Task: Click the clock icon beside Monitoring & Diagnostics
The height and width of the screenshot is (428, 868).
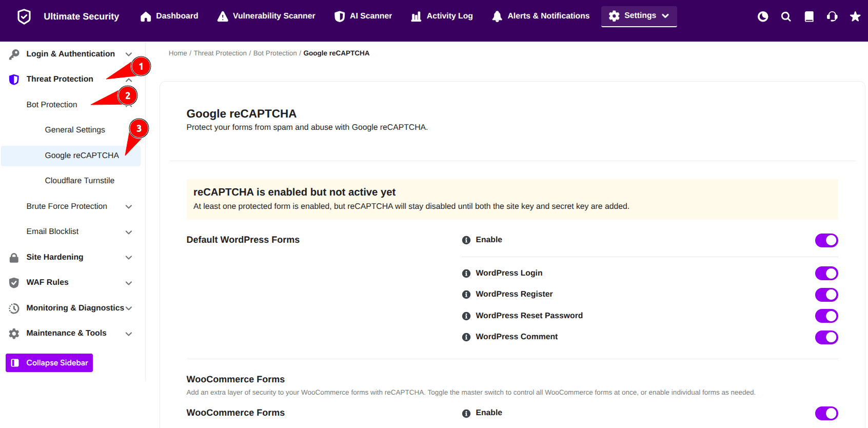Action: (14, 308)
